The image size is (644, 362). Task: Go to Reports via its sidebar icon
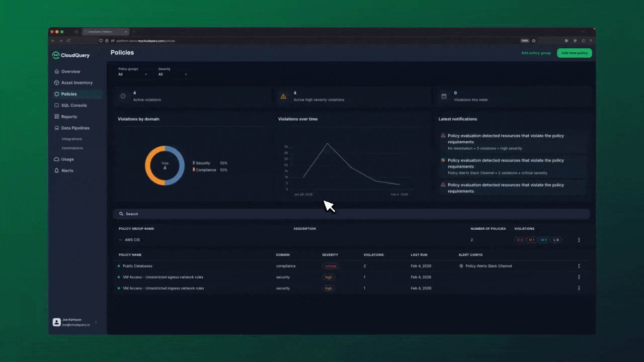tap(57, 116)
